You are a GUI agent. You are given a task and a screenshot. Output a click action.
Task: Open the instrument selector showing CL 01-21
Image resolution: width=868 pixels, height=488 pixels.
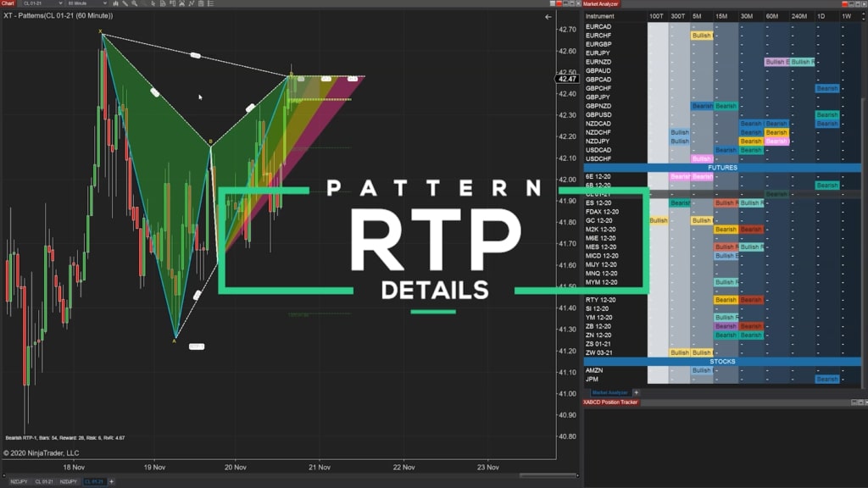(x=42, y=3)
